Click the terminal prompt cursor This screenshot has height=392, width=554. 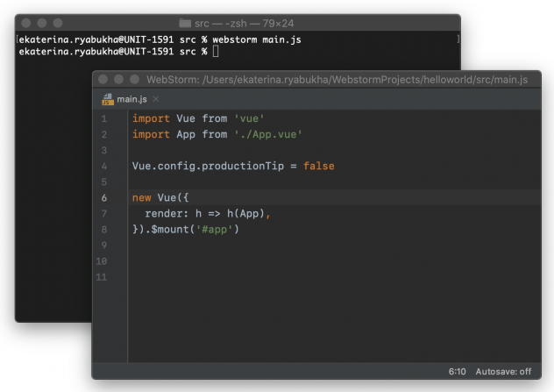point(216,52)
